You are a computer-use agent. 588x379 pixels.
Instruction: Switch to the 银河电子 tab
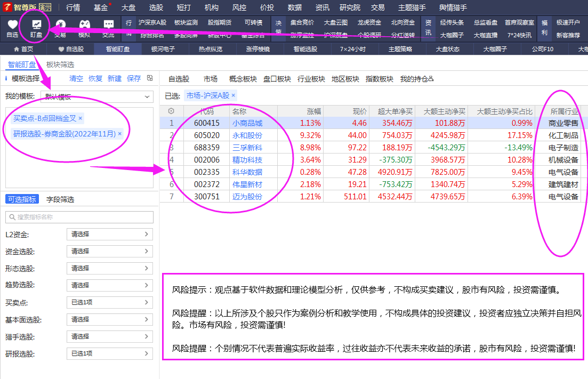pyautogui.click(x=163, y=49)
